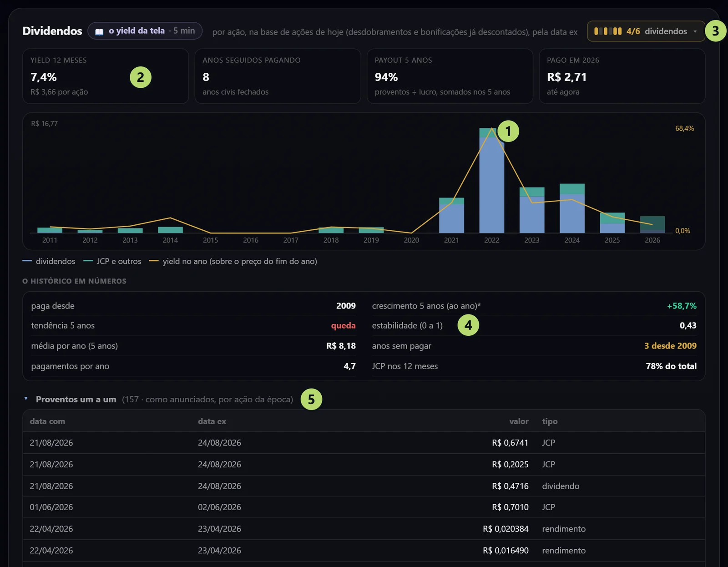Click the 'dividendo' type in the R$ 0,4716 row

pos(561,486)
